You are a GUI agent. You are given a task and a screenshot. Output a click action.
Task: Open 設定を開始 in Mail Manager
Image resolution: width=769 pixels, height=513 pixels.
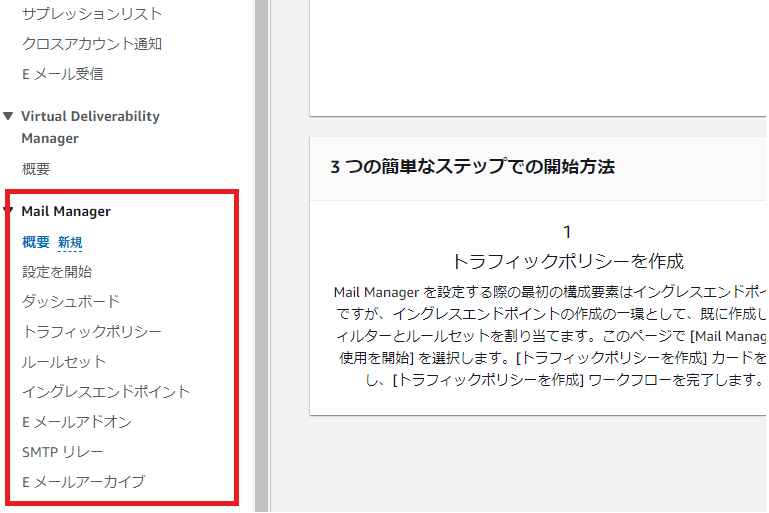click(57, 272)
